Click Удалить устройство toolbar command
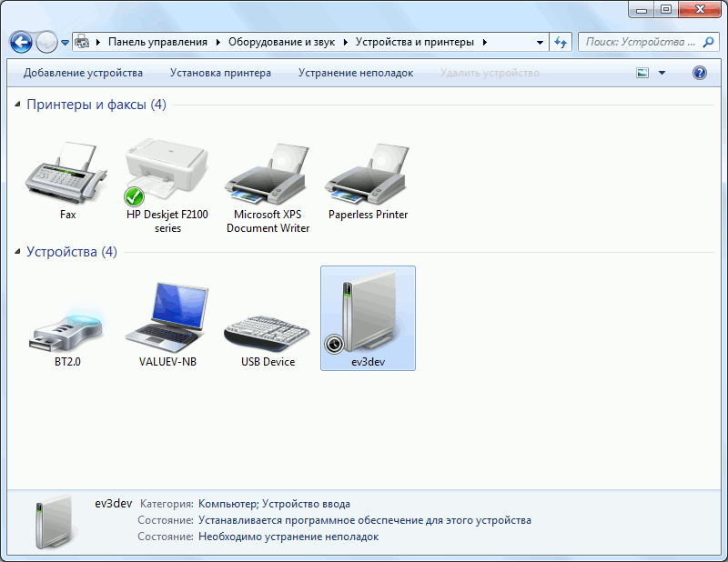The height and width of the screenshot is (562, 728). 490,73
